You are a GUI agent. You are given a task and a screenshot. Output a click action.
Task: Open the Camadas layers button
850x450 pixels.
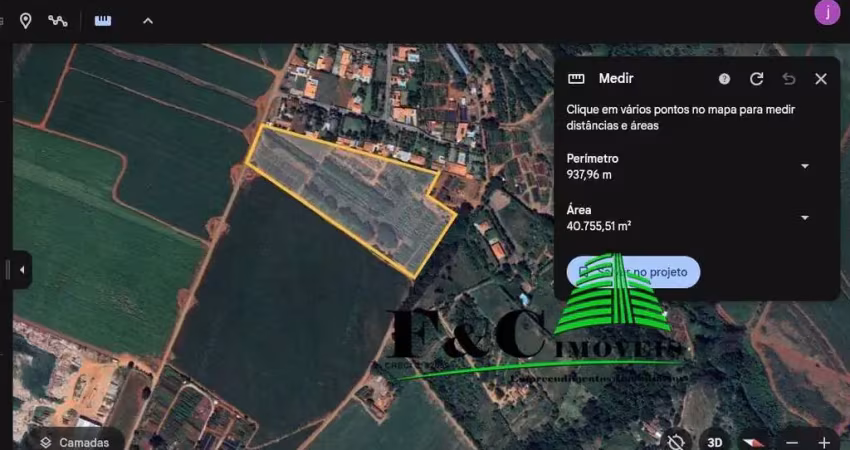click(x=75, y=441)
